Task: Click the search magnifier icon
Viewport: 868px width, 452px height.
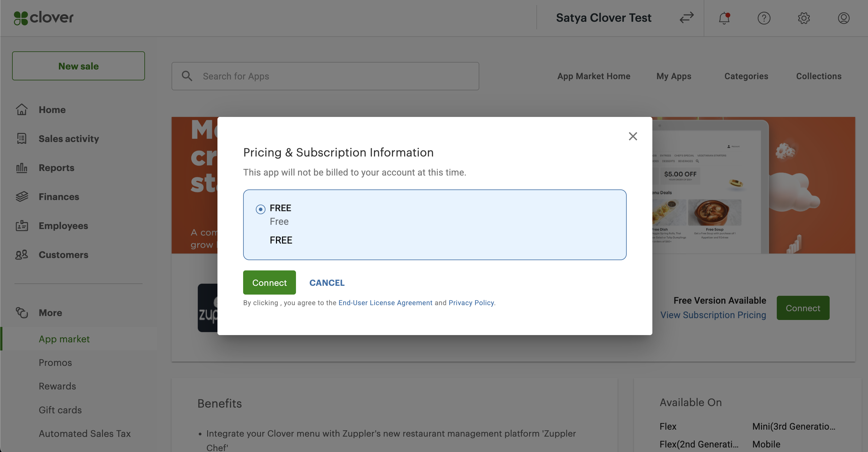Action: point(187,76)
